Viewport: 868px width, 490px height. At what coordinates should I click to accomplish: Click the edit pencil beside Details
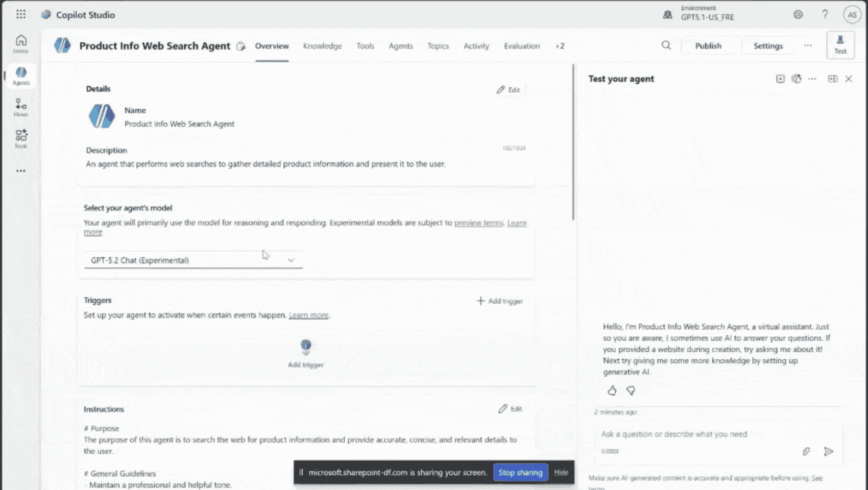pyautogui.click(x=509, y=90)
